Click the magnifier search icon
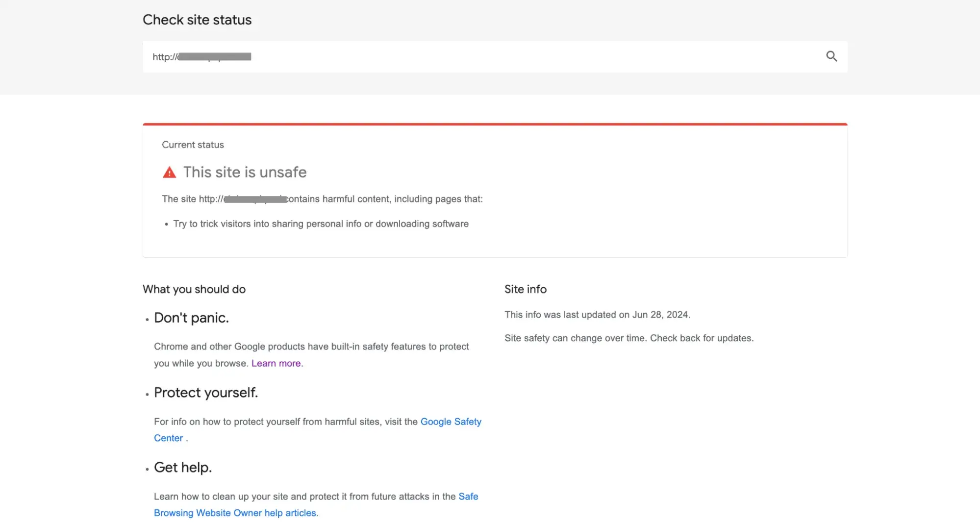Viewport: 980px width, 523px height. (831, 56)
